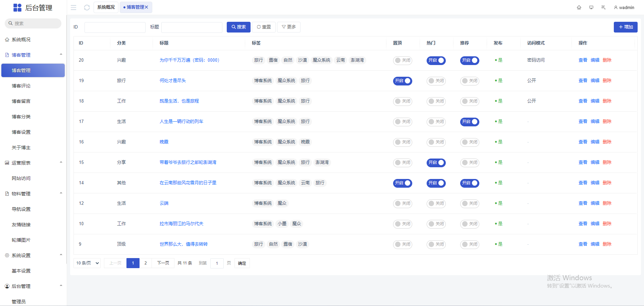The height and width of the screenshot is (306, 644).
Task: Click the 后台管理 logo icon
Action: (17, 8)
